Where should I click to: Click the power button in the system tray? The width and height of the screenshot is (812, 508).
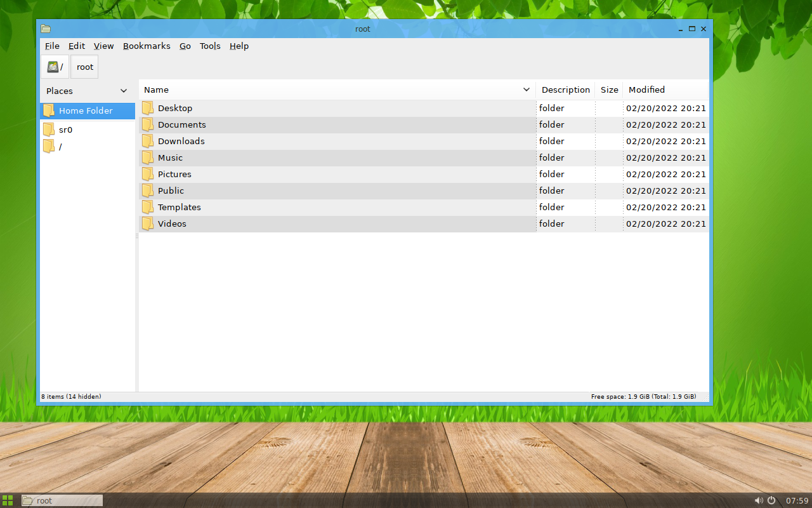pyautogui.click(x=770, y=500)
